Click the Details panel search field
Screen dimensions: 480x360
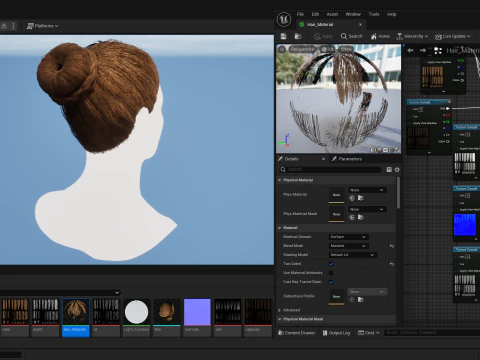coord(331,170)
